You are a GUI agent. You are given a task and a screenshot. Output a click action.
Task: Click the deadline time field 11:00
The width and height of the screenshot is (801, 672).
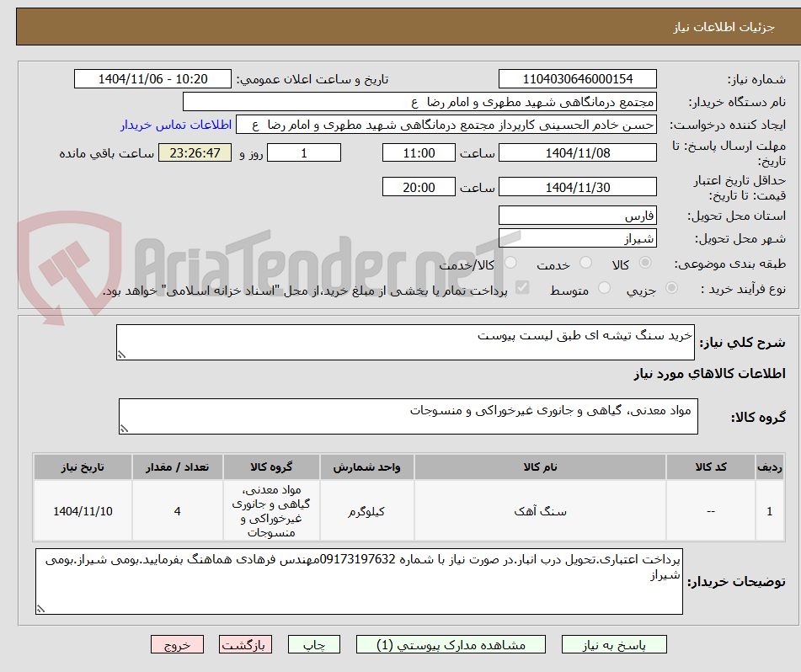click(419, 152)
